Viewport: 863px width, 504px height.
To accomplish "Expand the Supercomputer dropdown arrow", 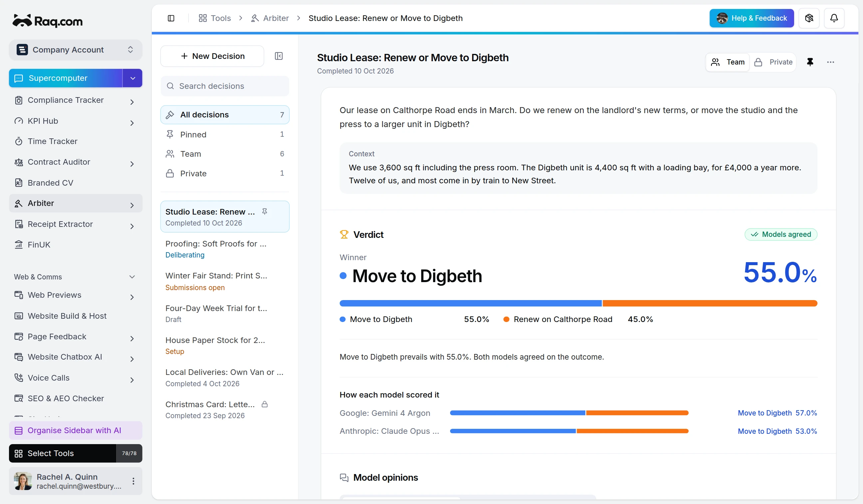I will 133,78.
